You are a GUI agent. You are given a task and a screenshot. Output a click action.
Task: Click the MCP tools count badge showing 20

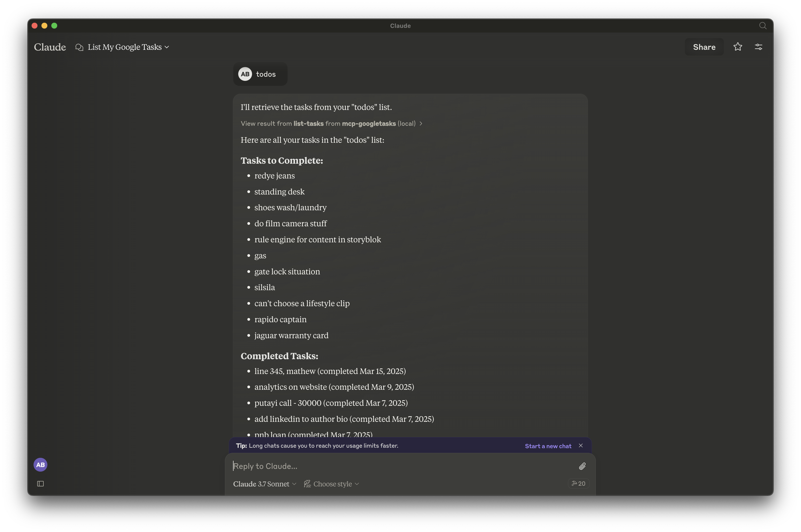(x=578, y=483)
